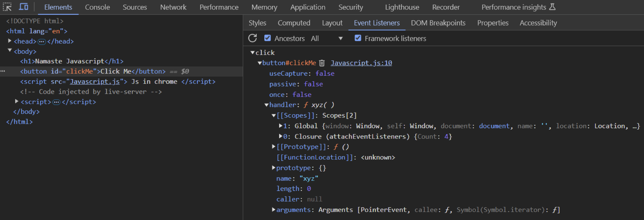Image resolution: width=644 pixels, height=220 pixels.
Task: Open the DOM Breakpoints pane
Action: (x=438, y=23)
